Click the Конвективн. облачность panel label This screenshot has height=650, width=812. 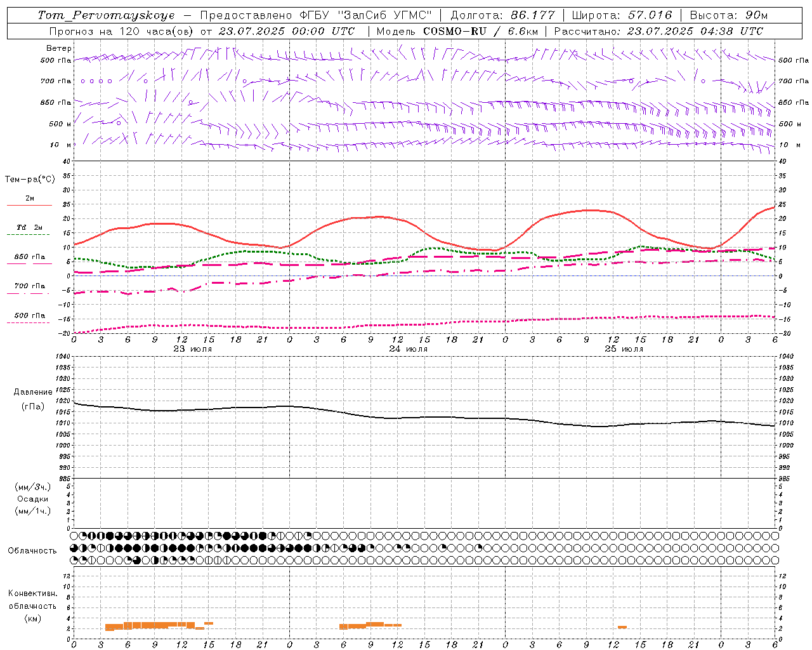pos(32,600)
